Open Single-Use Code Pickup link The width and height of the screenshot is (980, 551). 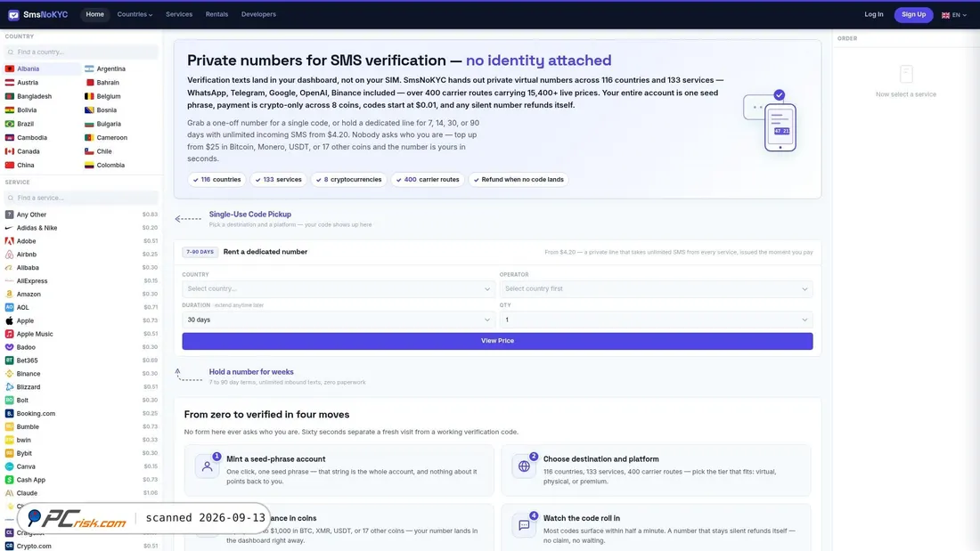(250, 215)
